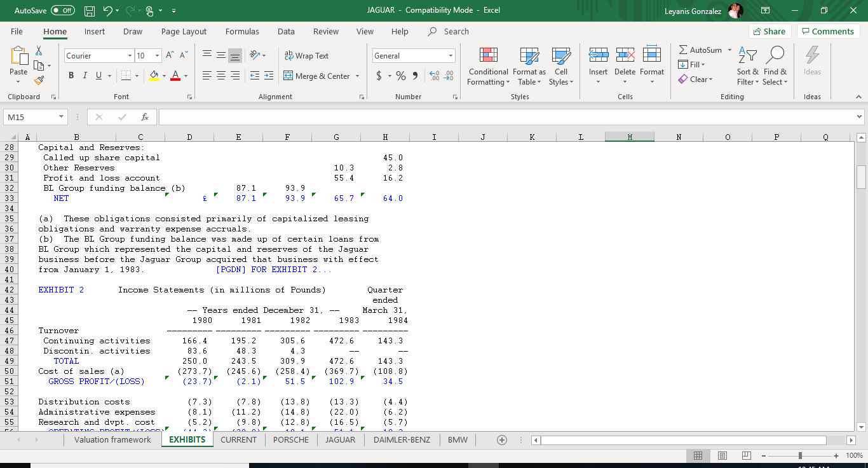Apply percent style format

coord(401,76)
